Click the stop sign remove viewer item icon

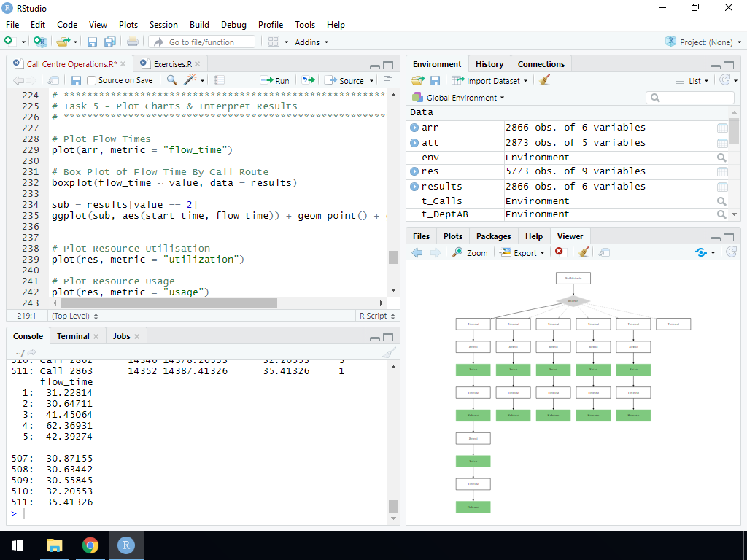click(560, 252)
